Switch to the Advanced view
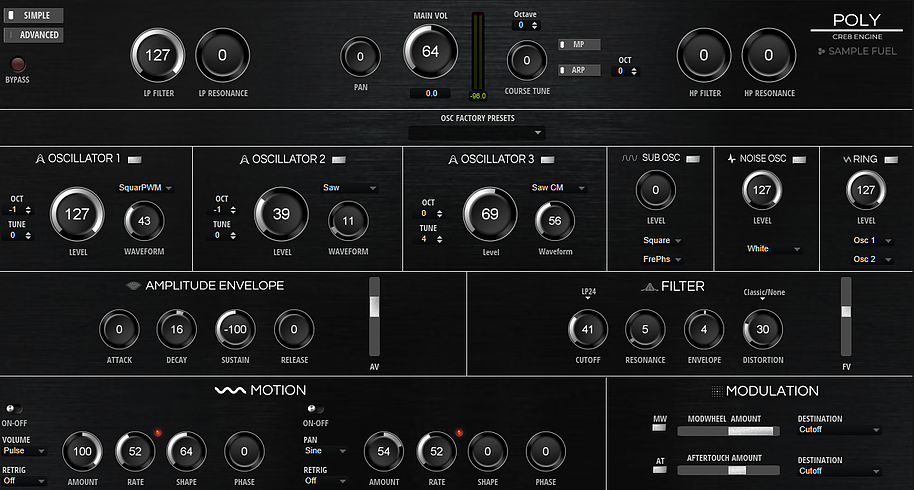The height and width of the screenshot is (490, 914). [33, 35]
